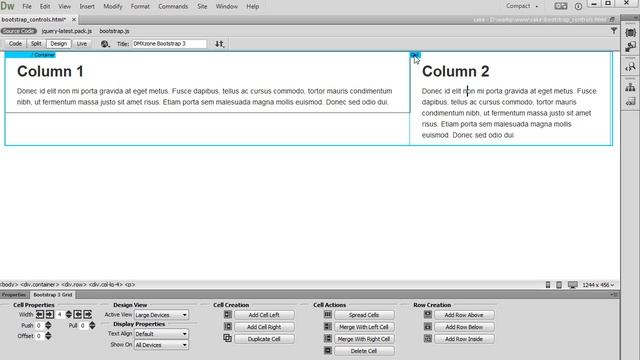This screenshot has height=360, width=640.
Task: Open the Insert menu
Action: coord(87,7)
